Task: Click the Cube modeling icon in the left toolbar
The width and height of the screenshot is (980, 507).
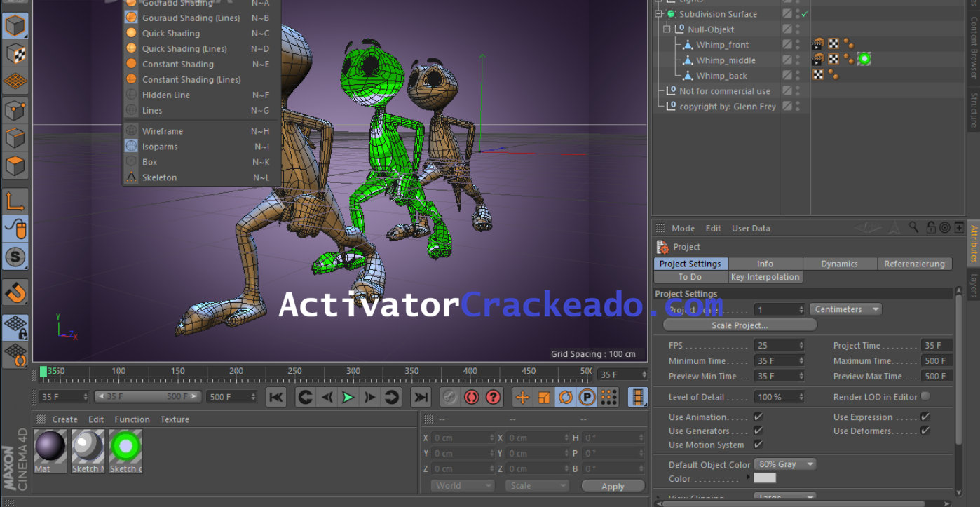Action: pos(15,26)
